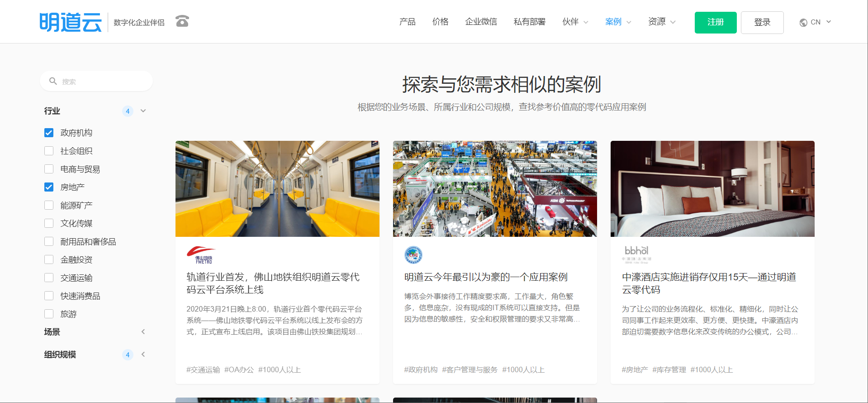This screenshot has height=403, width=868.
Task: Open the expo hall crowd thumbnail
Action: click(x=495, y=189)
